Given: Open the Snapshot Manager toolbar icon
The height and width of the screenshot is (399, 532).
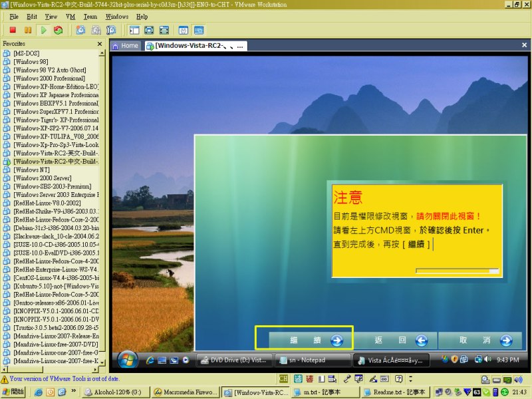Looking at the screenshot, I should click(111, 30).
